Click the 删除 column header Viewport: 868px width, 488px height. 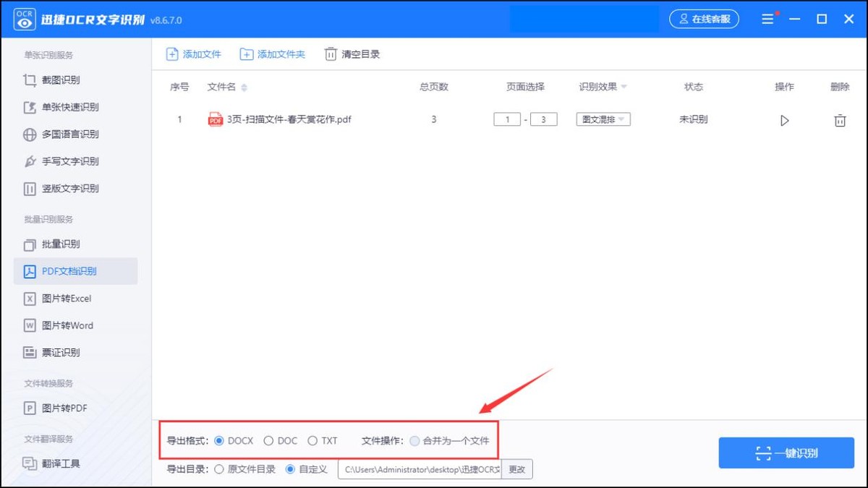[840, 87]
